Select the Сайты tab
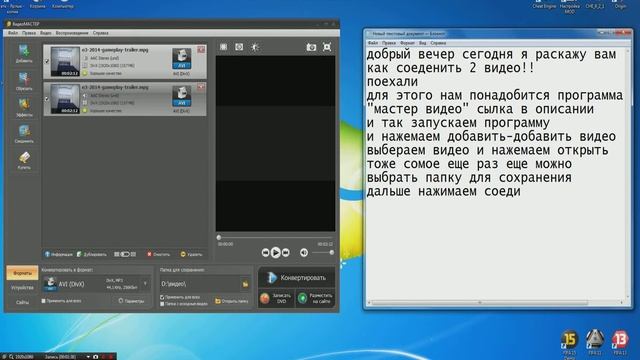 click(x=22, y=302)
